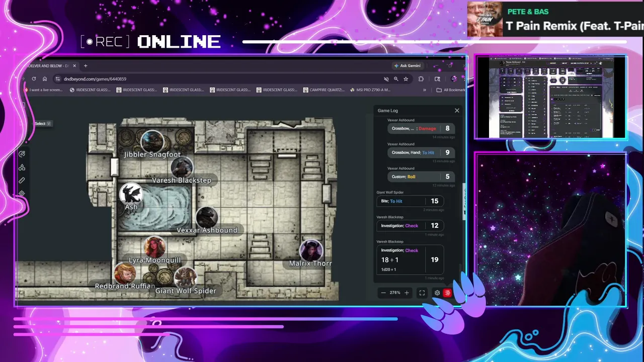Zoom out map with minus button
The height and width of the screenshot is (362, 644).
383,293
